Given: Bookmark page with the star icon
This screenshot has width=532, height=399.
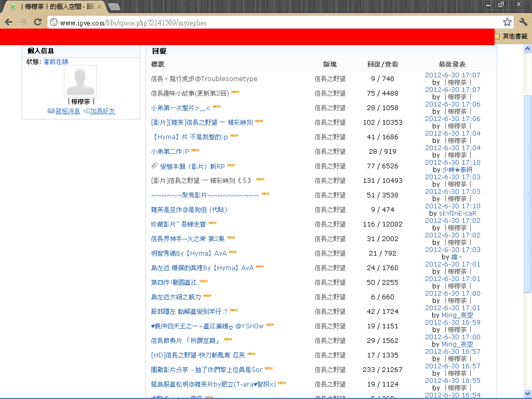Looking at the screenshot, I should click(x=507, y=22).
